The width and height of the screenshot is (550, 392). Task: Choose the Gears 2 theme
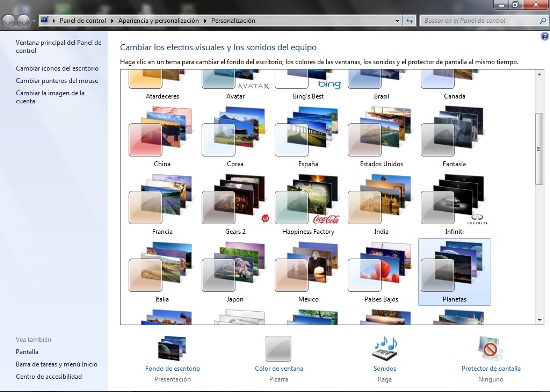click(235, 204)
